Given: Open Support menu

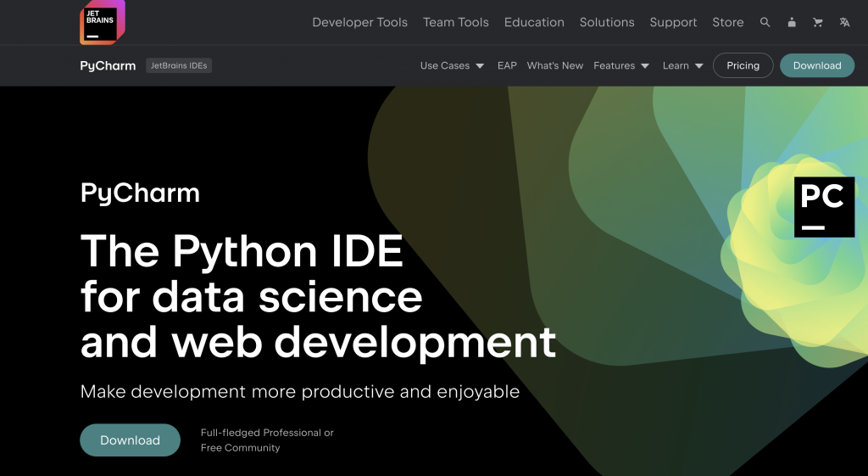Looking at the screenshot, I should pyautogui.click(x=673, y=22).
